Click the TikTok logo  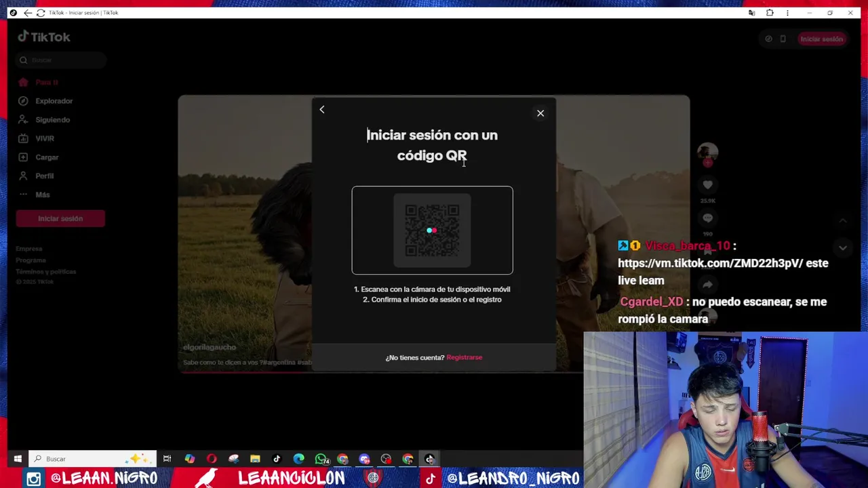pyautogui.click(x=44, y=37)
